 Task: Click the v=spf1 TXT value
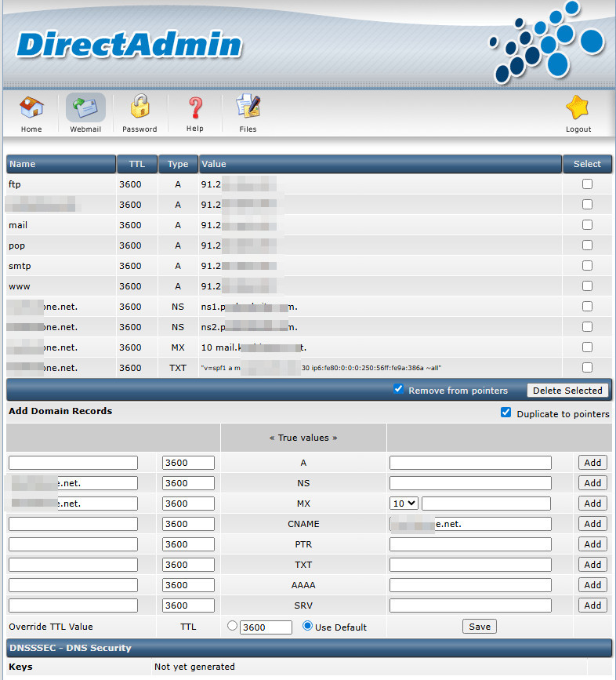tap(321, 368)
